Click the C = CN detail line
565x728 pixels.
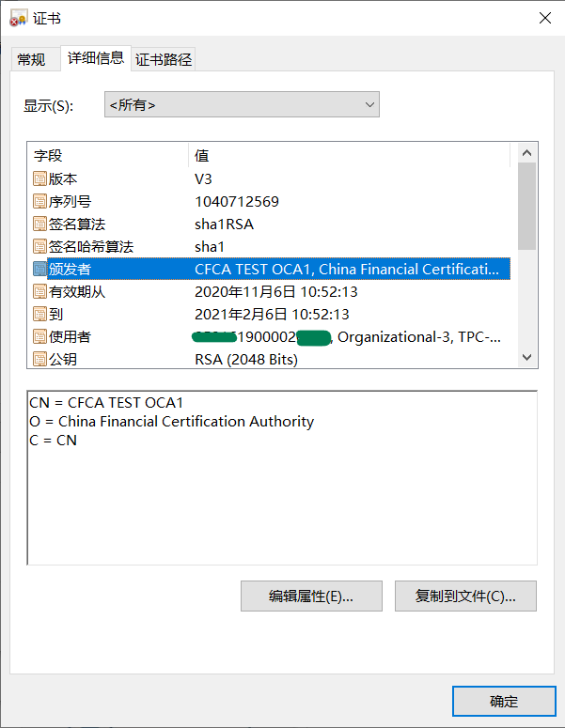[x=53, y=441]
